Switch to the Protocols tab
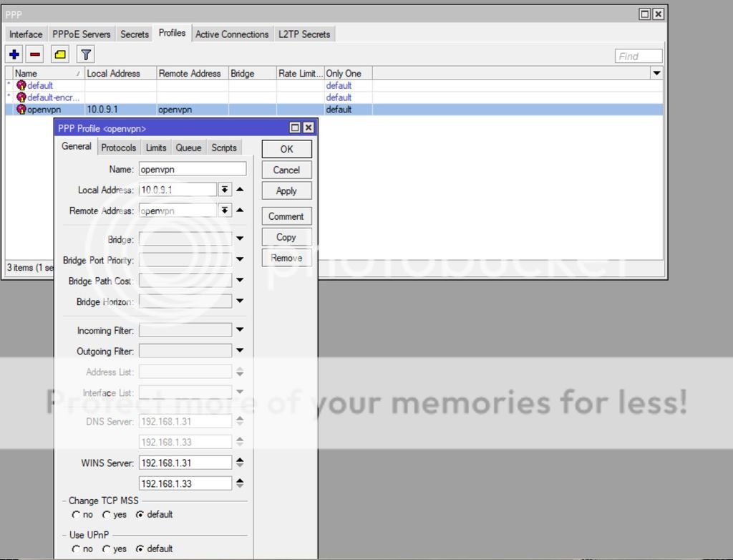 point(118,148)
